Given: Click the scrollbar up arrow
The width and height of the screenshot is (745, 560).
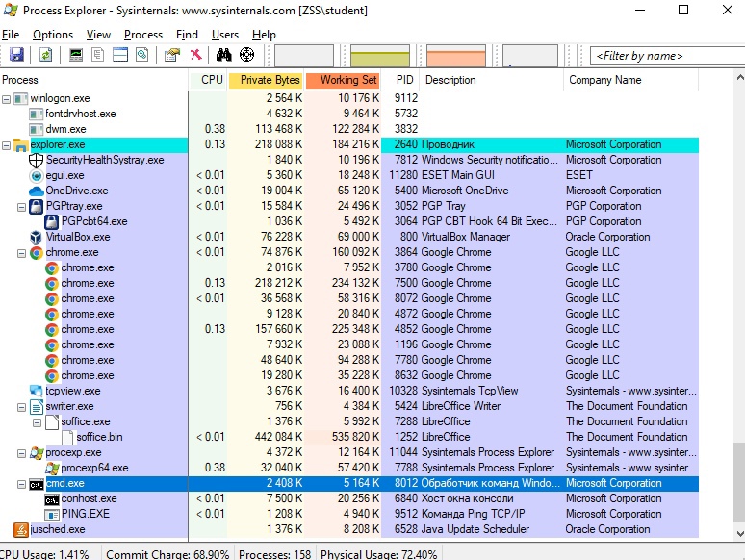Looking at the screenshot, I should (x=739, y=77).
